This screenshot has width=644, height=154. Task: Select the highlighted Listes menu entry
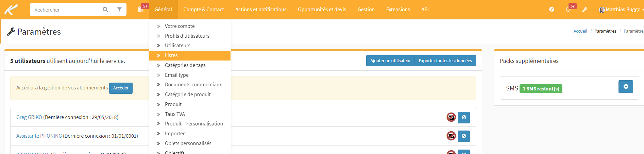[190, 55]
